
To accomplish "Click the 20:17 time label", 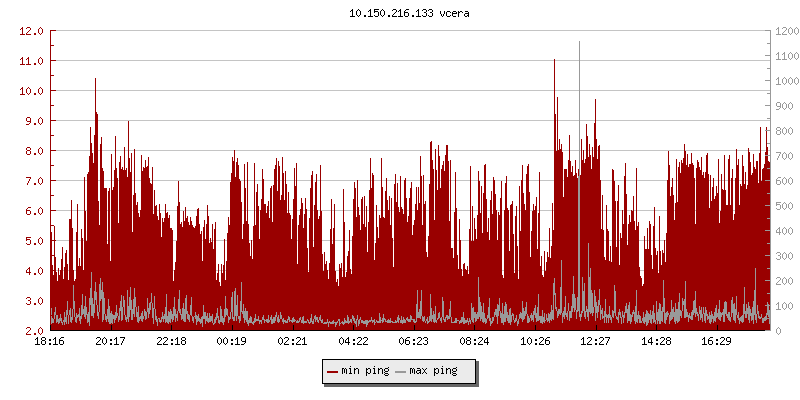I will tap(110, 341).
